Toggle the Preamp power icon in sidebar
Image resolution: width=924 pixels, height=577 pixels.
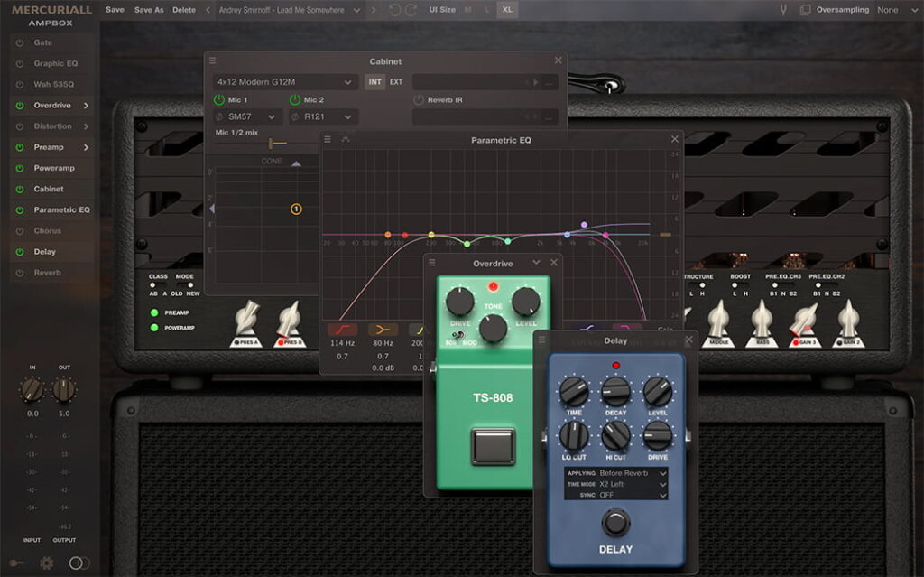(x=20, y=147)
